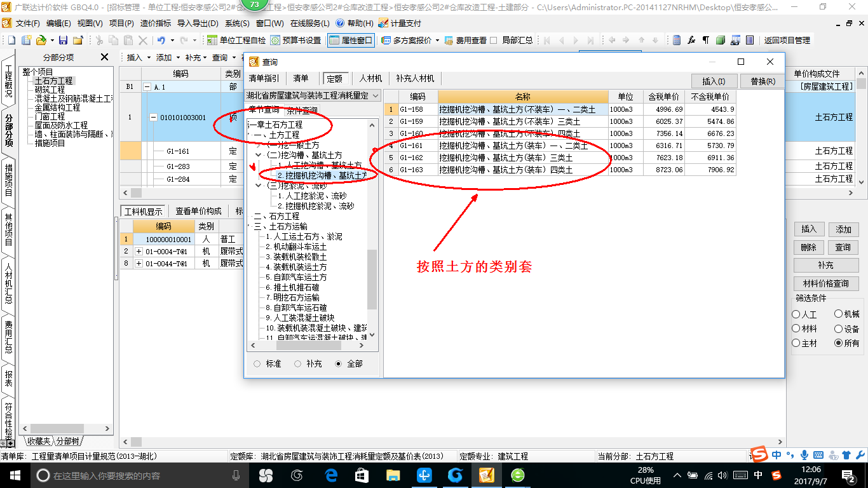Open the 文件(F) menu
This screenshot has height=488, width=868.
coord(27,23)
